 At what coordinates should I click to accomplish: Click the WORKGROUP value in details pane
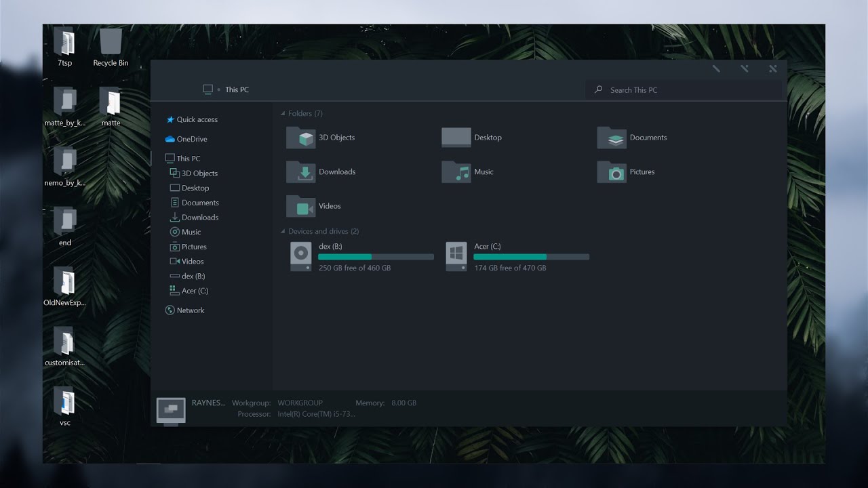300,403
